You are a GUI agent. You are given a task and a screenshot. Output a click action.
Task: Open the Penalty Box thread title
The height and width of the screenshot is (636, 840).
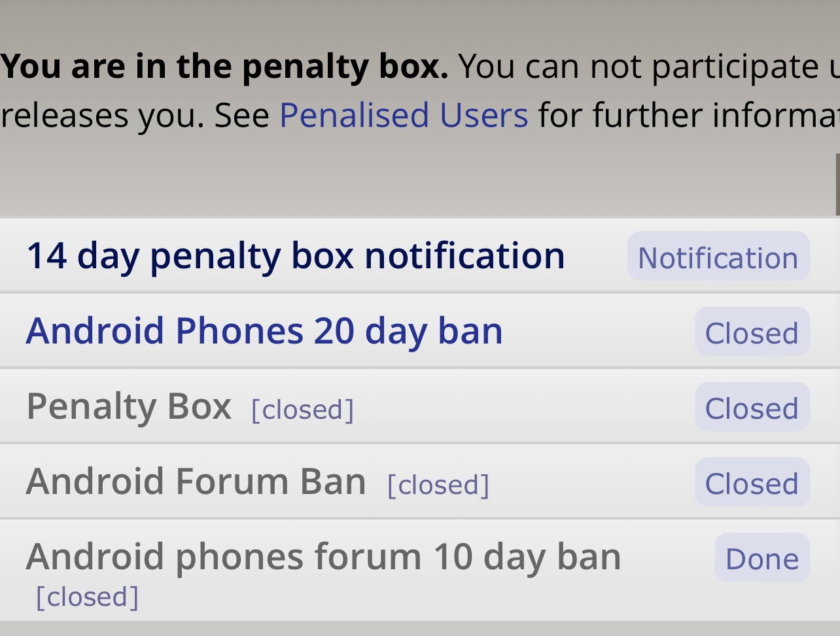129,406
